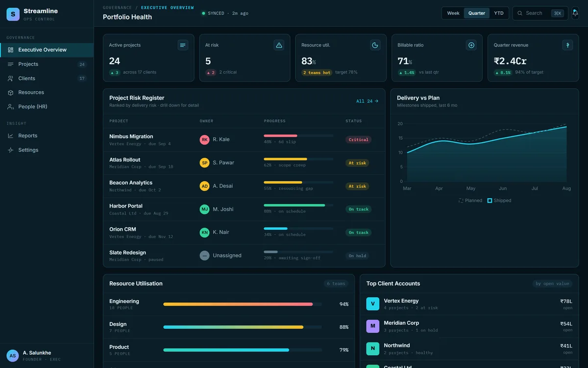Click the Billable ratio plus-circle icon
588x368 pixels.
tap(471, 45)
